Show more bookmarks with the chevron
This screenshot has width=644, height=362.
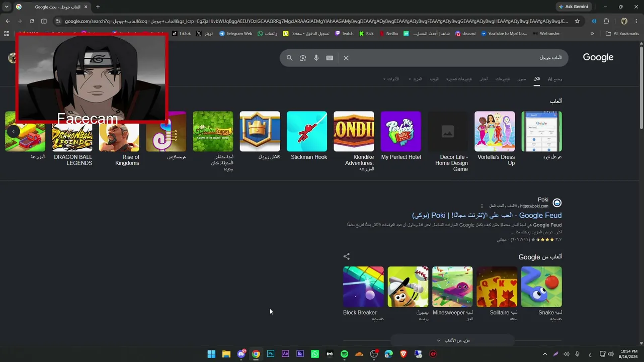pos(592,34)
